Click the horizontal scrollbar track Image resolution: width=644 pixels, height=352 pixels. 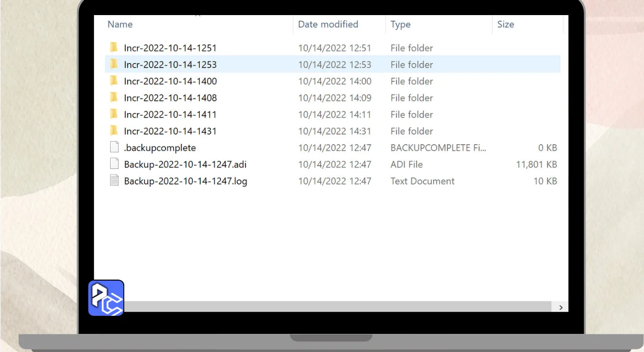point(338,307)
